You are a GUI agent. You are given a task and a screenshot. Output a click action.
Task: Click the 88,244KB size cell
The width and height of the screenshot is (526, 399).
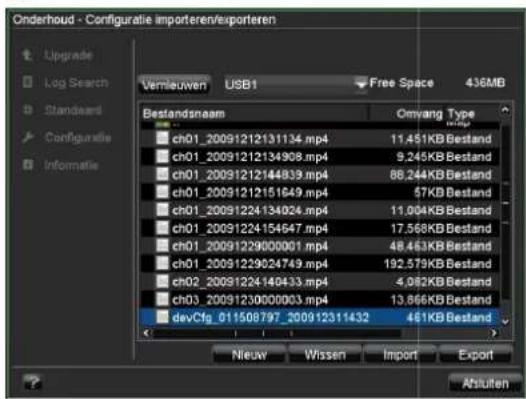417,175
